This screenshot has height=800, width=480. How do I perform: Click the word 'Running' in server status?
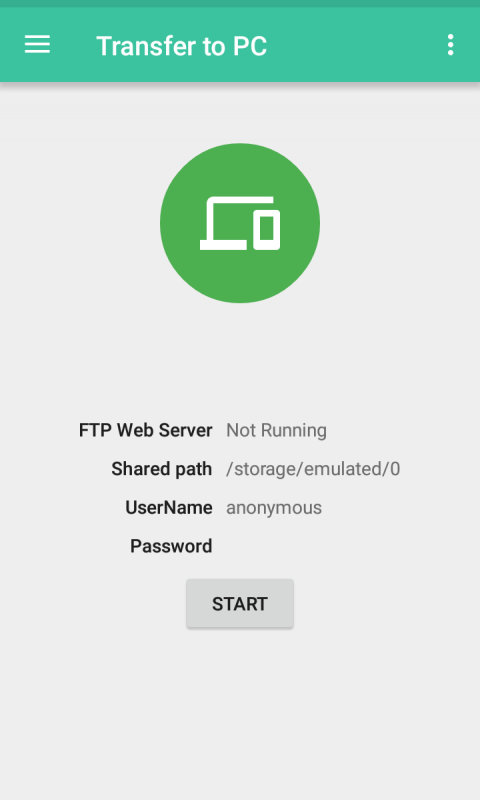[293, 431]
